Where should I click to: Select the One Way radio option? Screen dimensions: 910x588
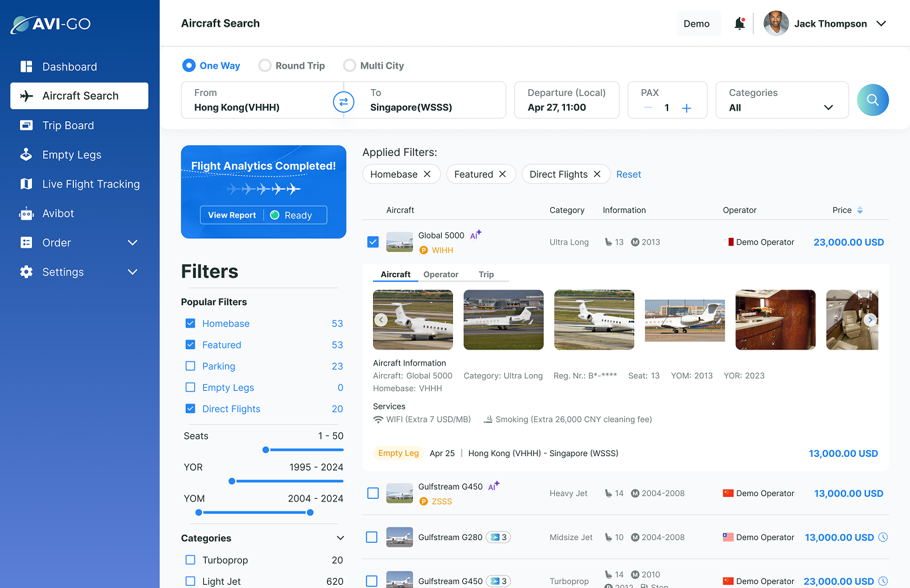189,65
